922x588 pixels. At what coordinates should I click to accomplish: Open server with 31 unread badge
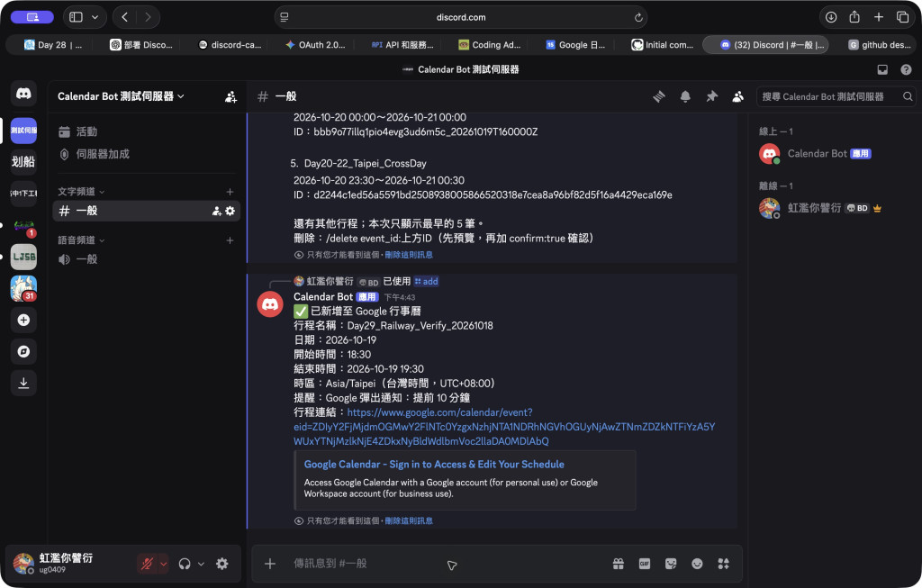(x=23, y=288)
